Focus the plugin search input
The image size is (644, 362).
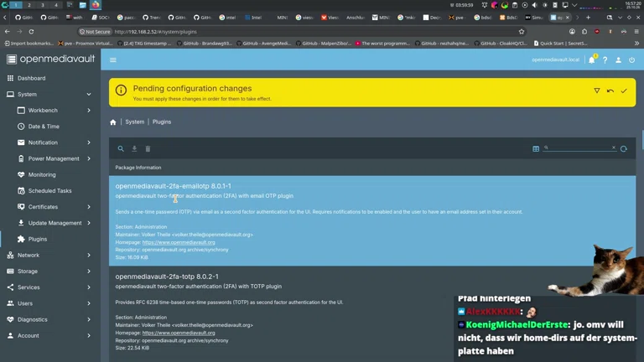(x=579, y=147)
